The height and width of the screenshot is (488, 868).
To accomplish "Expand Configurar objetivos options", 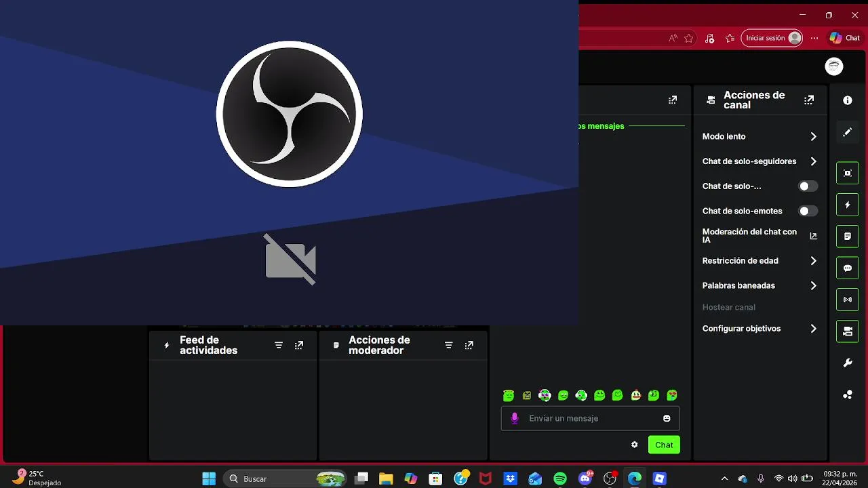I will tap(759, 329).
